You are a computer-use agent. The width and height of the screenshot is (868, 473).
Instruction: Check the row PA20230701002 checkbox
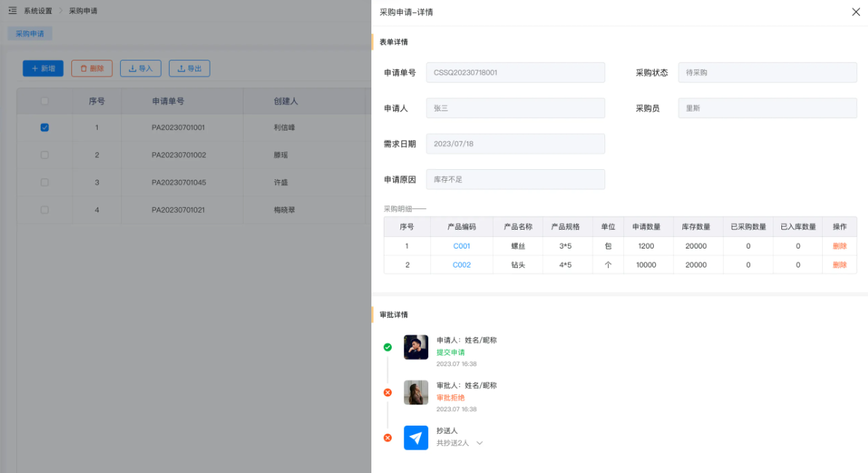coord(45,155)
